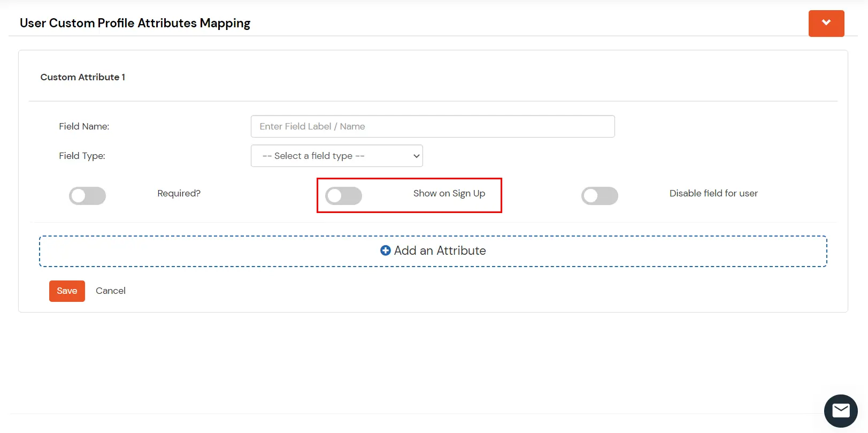868x433 pixels.
Task: Collapse the User Custom Profile Attributes Mapping section
Action: pyautogui.click(x=826, y=24)
